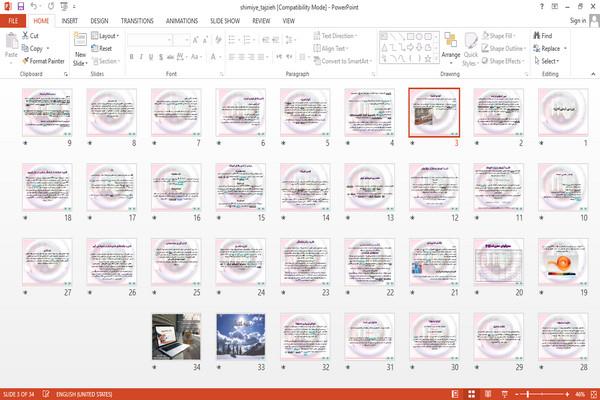Select slide 34 laptop thumbnail
Image resolution: width=600 pixels, height=400 pixels.
click(x=176, y=337)
